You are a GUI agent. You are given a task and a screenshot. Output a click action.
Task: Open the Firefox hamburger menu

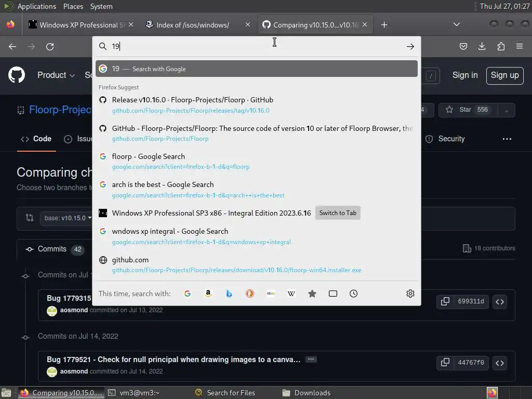click(x=520, y=46)
